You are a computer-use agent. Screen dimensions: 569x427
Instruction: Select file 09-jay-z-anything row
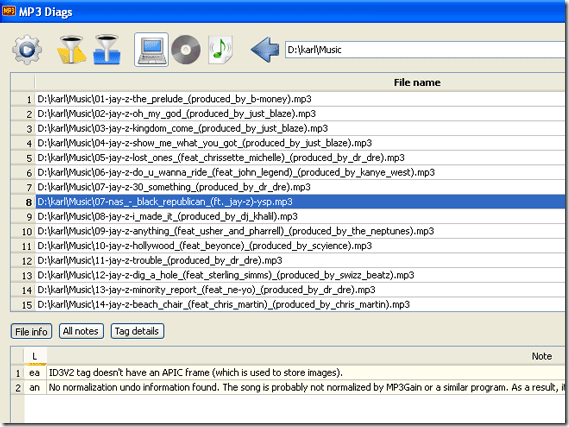click(300, 231)
